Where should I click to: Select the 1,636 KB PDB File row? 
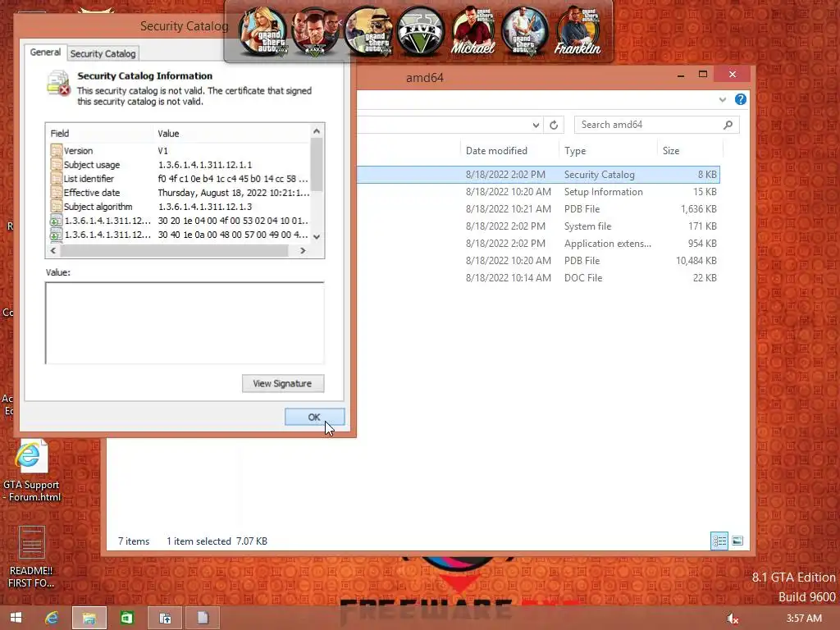pos(538,209)
